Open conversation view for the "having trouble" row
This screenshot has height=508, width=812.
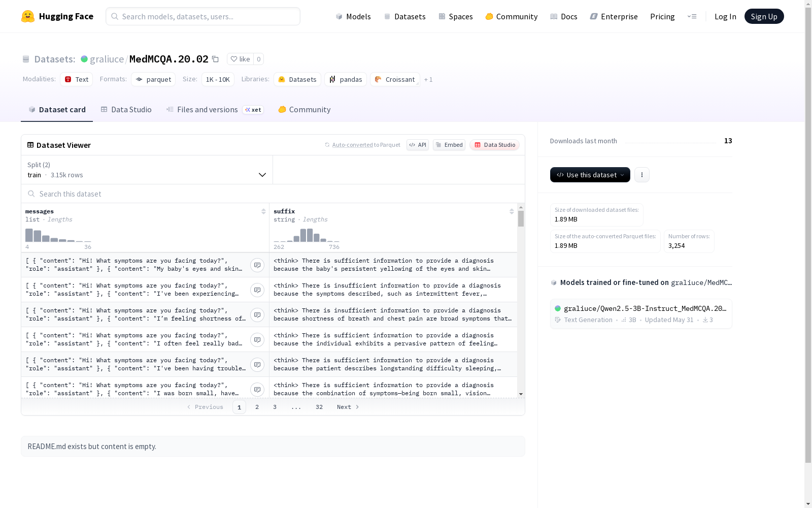point(257,365)
